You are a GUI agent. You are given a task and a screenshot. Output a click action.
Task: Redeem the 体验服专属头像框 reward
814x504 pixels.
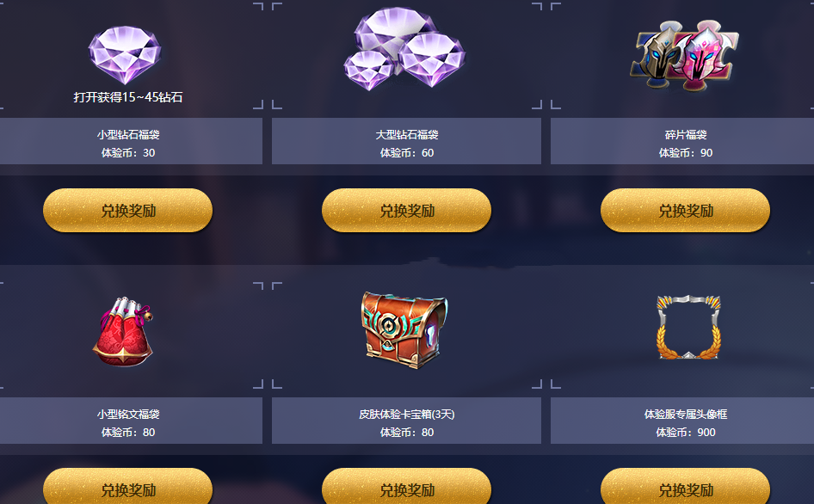click(685, 486)
